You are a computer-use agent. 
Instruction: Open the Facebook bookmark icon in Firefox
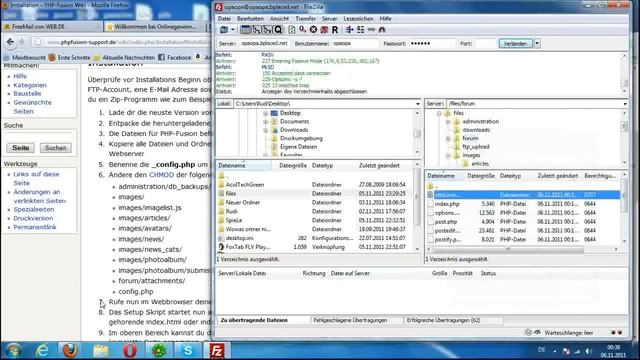click(x=161, y=58)
